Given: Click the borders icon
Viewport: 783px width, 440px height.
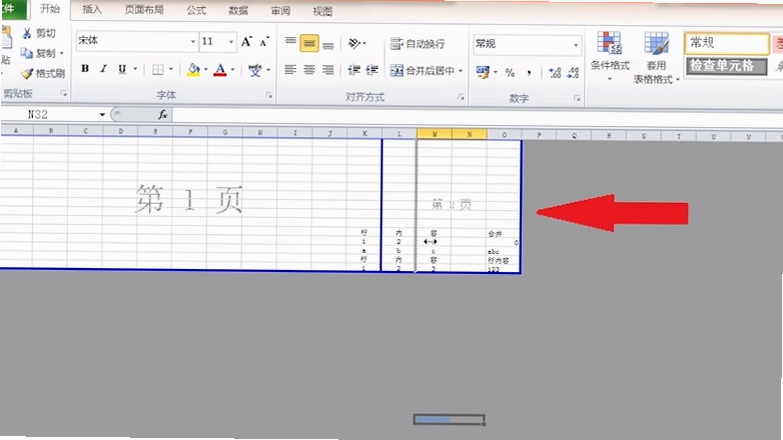Looking at the screenshot, I should coord(158,69).
